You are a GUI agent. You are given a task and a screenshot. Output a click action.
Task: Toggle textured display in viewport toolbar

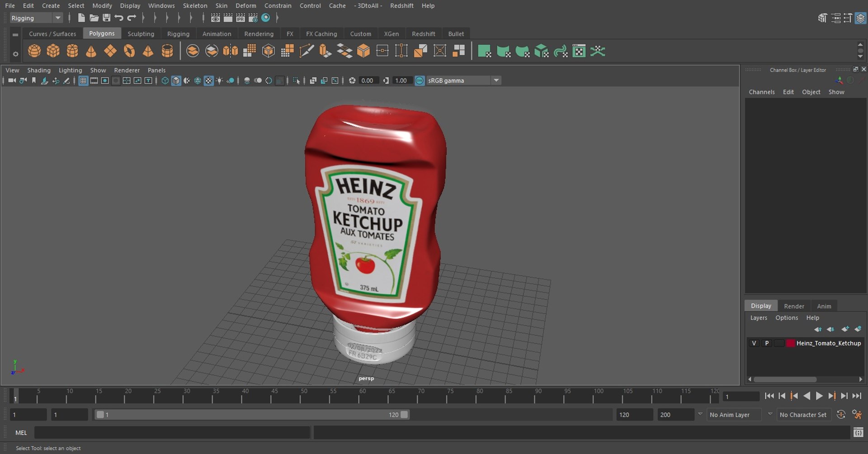pos(208,80)
